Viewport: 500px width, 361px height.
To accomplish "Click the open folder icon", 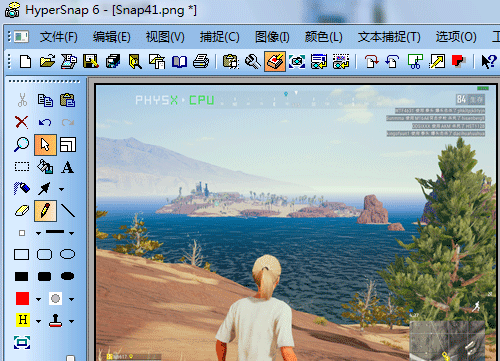I will (x=47, y=62).
